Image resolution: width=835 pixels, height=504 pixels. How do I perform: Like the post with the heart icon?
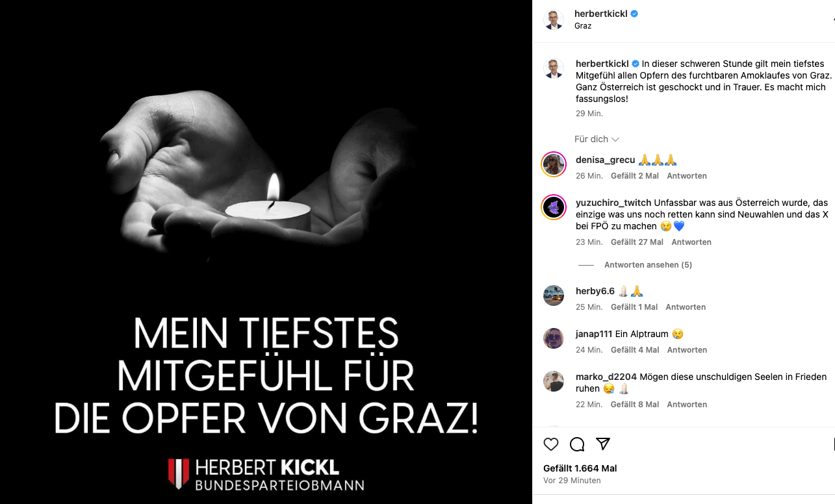point(551,444)
